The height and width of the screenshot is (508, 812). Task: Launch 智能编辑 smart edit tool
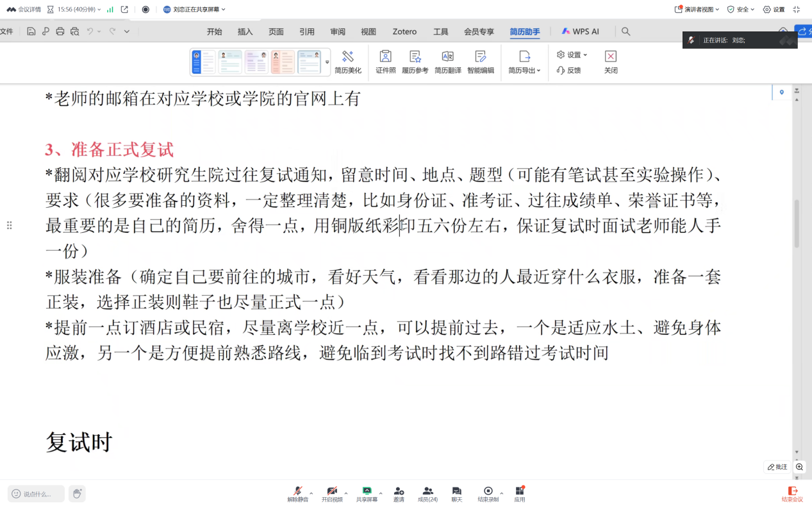click(480, 62)
